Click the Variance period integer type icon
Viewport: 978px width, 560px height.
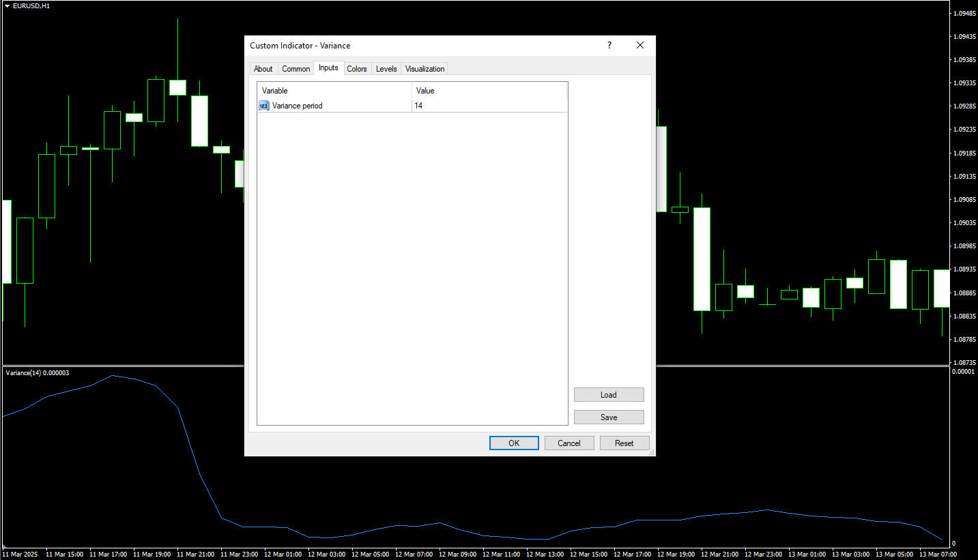264,106
